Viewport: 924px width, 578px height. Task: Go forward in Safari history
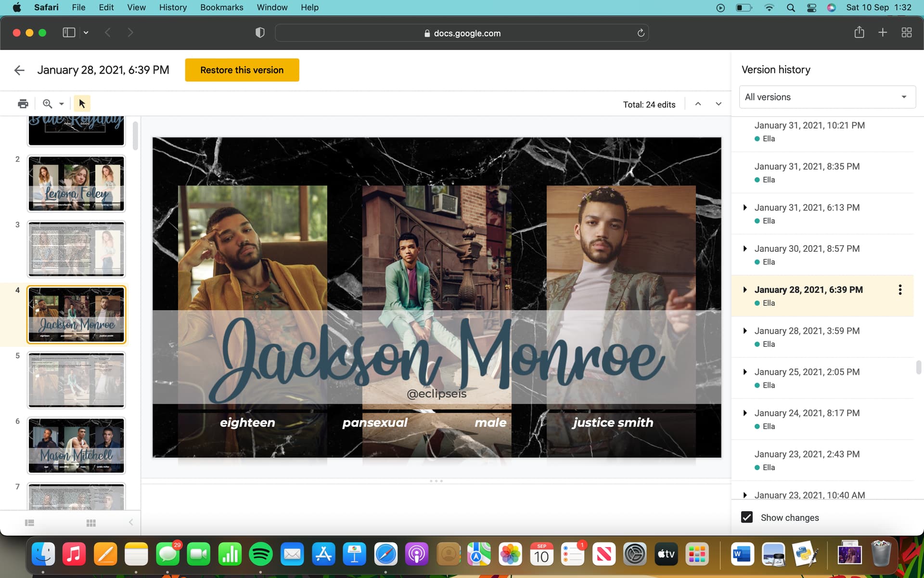130,33
